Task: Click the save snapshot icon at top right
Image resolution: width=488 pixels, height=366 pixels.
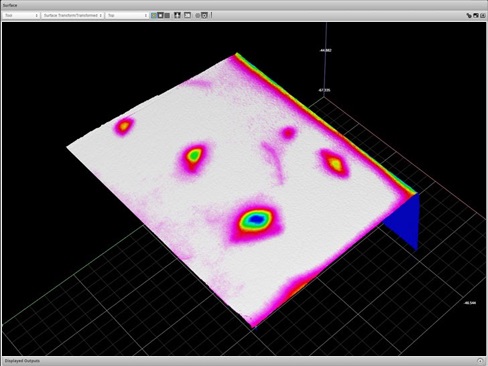Action: 476,15
